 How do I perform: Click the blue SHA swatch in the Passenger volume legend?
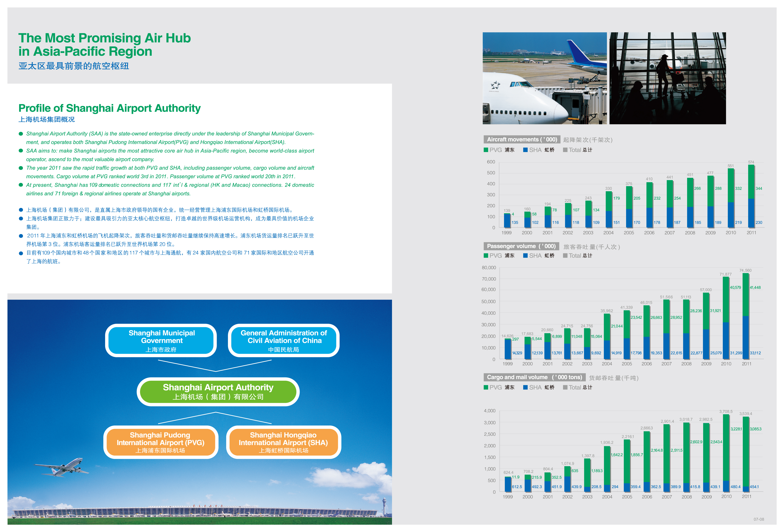click(x=525, y=255)
